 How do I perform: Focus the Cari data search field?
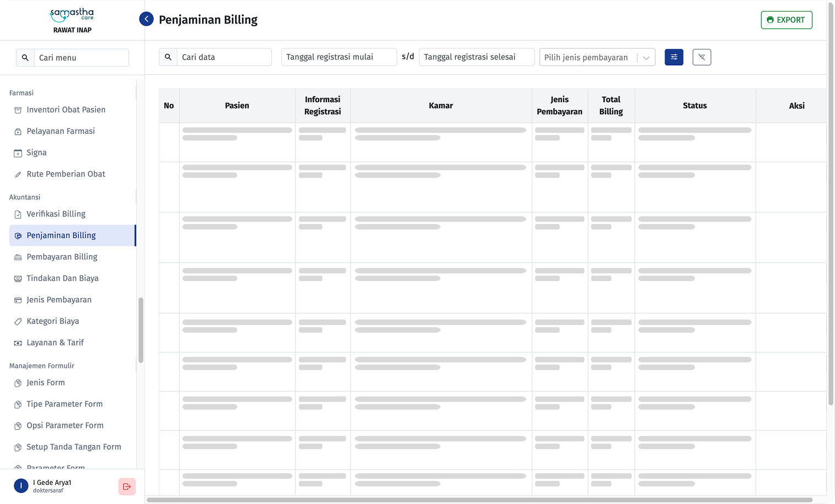tap(224, 57)
